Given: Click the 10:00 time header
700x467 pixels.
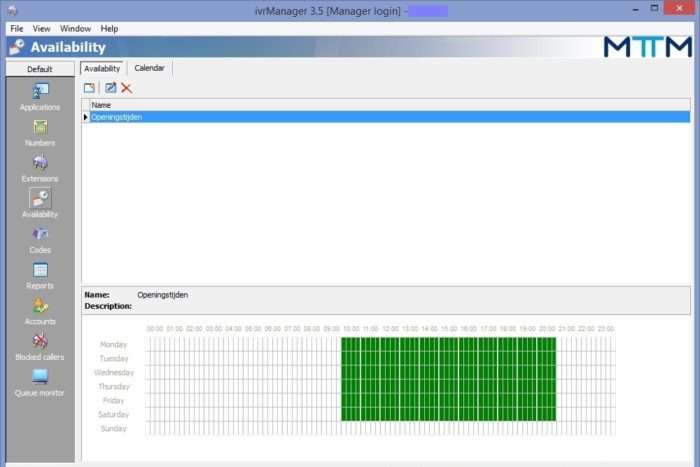Looking at the screenshot, I should [351, 329].
